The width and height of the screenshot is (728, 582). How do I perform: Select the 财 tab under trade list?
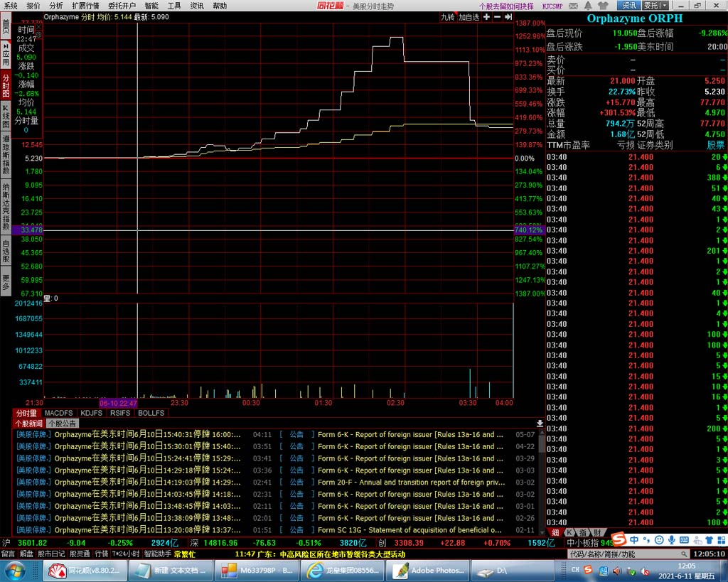597,532
